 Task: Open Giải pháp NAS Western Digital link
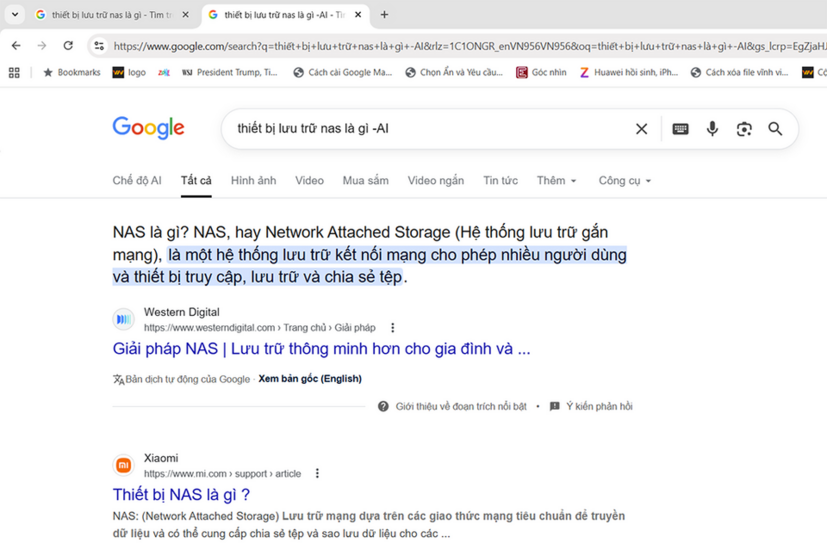tap(321, 349)
